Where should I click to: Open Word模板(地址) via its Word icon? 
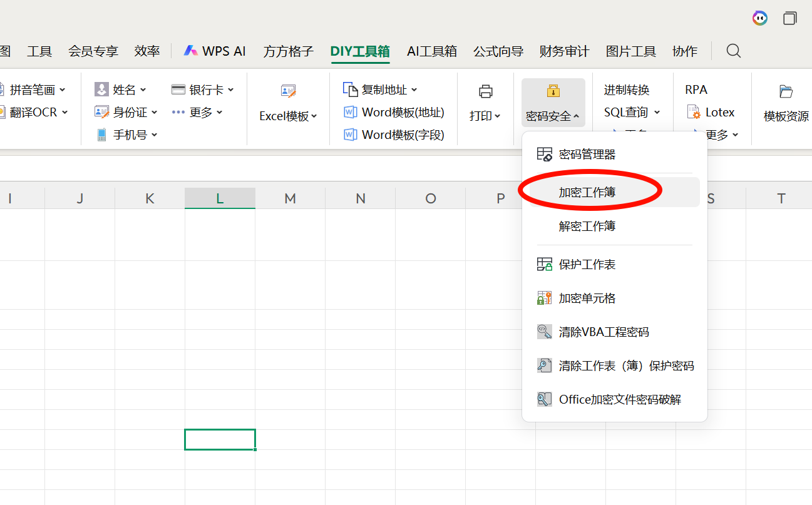[x=349, y=112]
